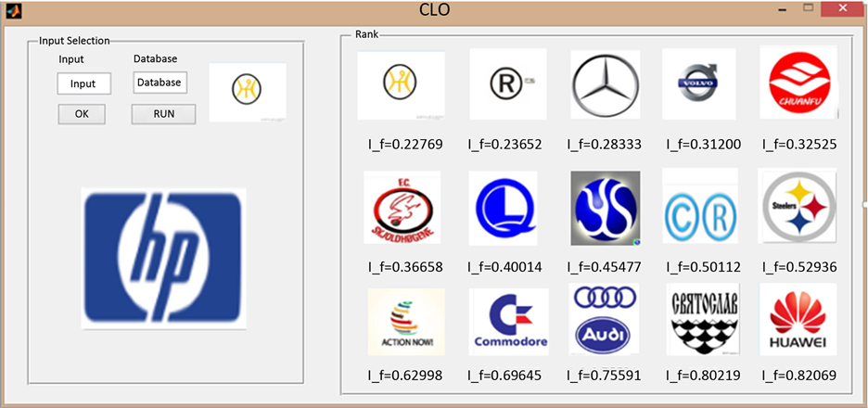This screenshot has height=408, width=868.
Task: Click the blue L circle logo result
Action: click(505, 207)
